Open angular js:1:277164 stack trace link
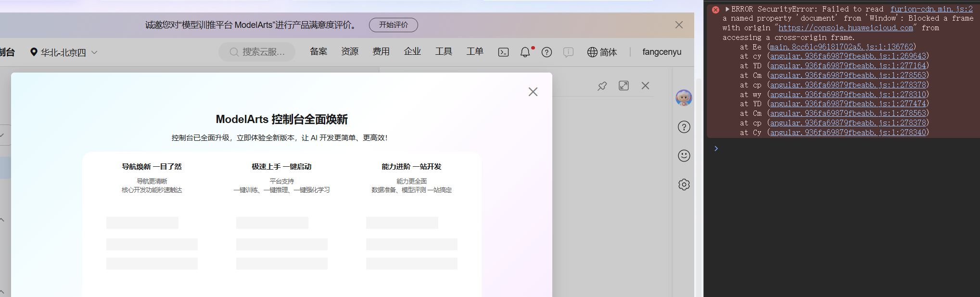The image size is (980, 297). [x=848, y=66]
